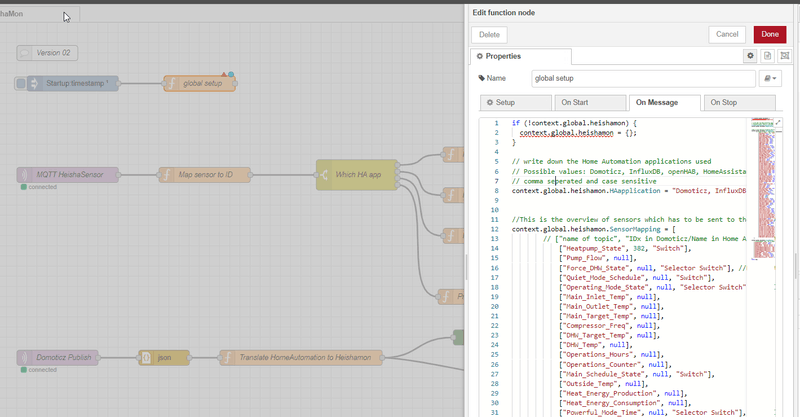Select the json parser node
This screenshot has height=417, width=800.
162,357
